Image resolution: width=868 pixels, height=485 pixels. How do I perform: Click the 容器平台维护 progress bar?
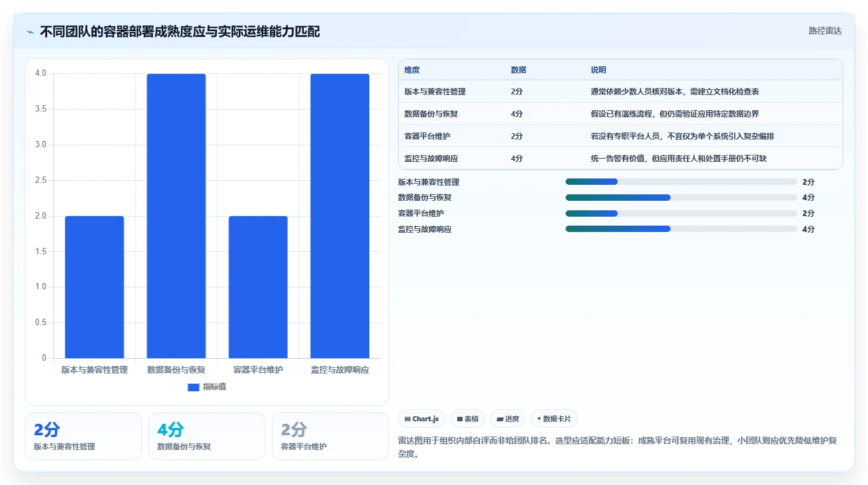point(681,214)
